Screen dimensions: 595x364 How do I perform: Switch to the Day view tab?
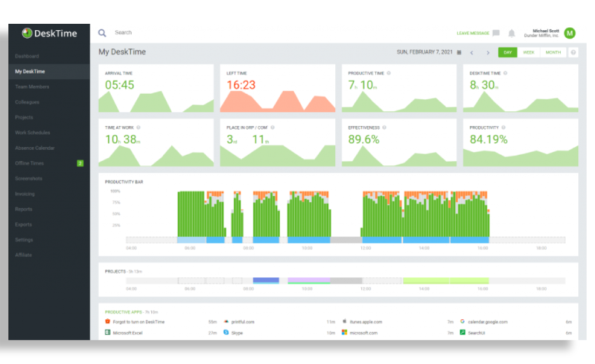click(507, 52)
